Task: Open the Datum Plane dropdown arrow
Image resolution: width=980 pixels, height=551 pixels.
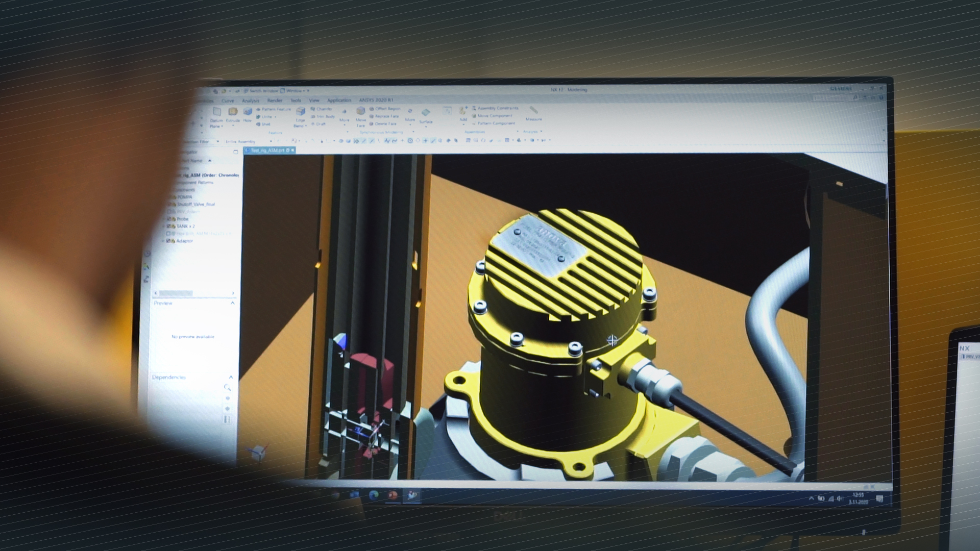Action: (223, 126)
